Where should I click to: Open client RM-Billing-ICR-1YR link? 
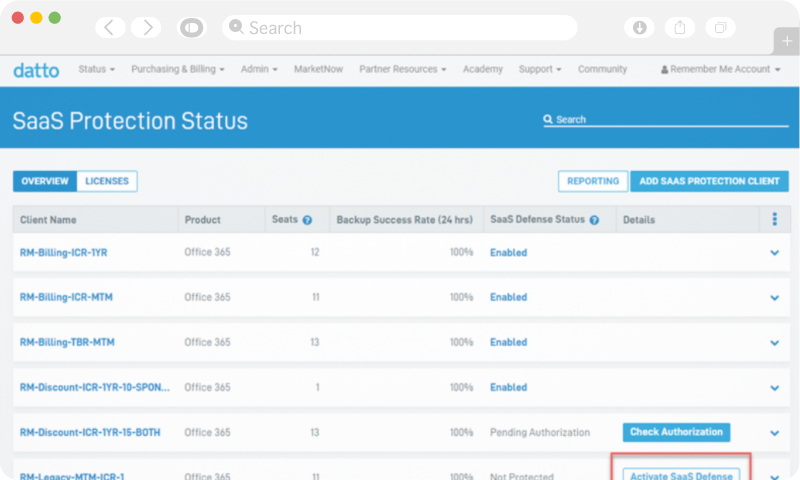(63, 252)
